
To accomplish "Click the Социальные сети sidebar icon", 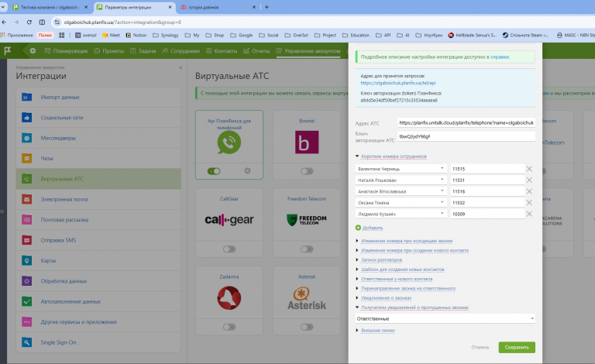I will 26,118.
